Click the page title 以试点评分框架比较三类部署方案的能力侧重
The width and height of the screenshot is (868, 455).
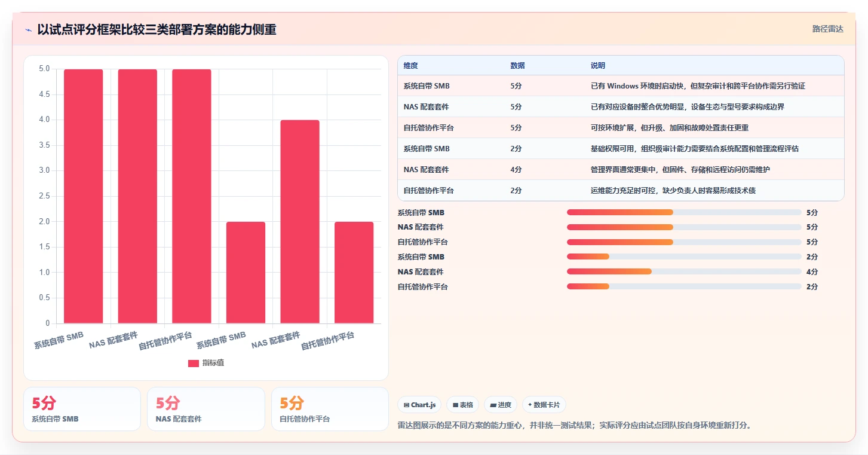157,29
